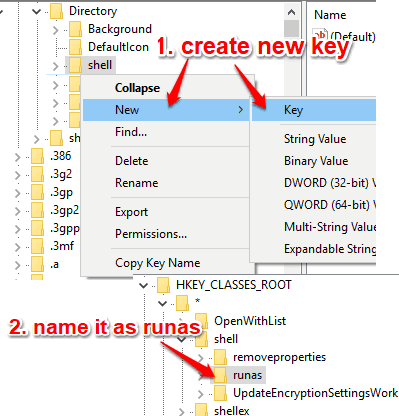Select Binary Value in the submenu
Viewport: 399px width, 416px height.
314,161
